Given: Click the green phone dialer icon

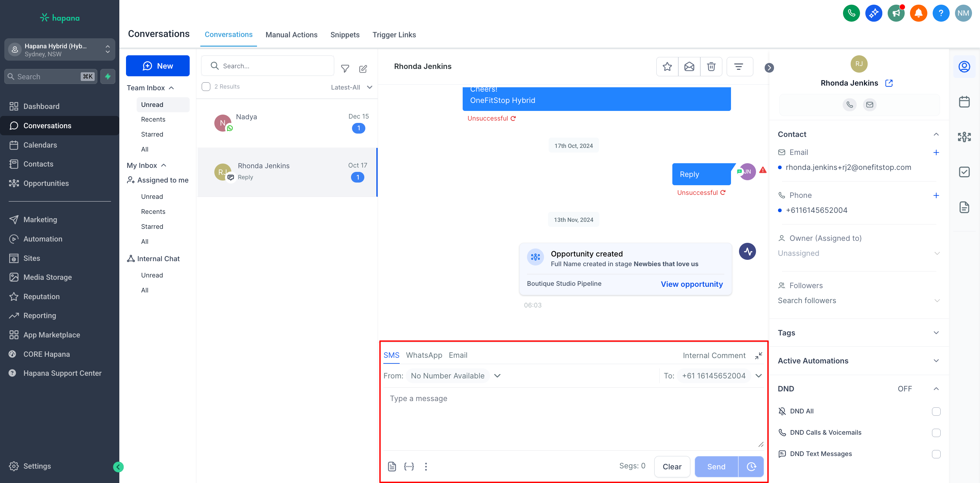Looking at the screenshot, I should (x=851, y=13).
